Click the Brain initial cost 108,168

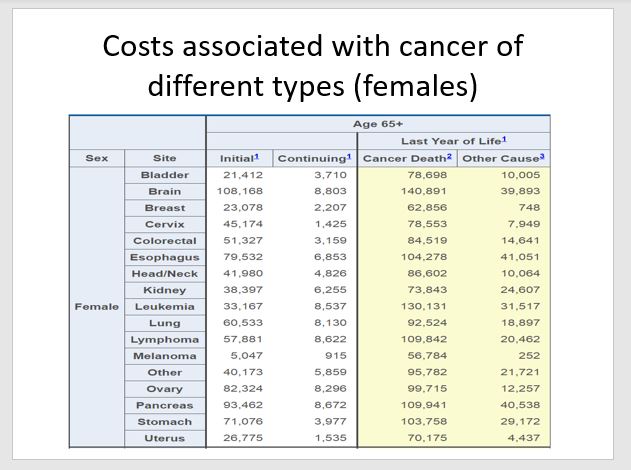pos(239,191)
